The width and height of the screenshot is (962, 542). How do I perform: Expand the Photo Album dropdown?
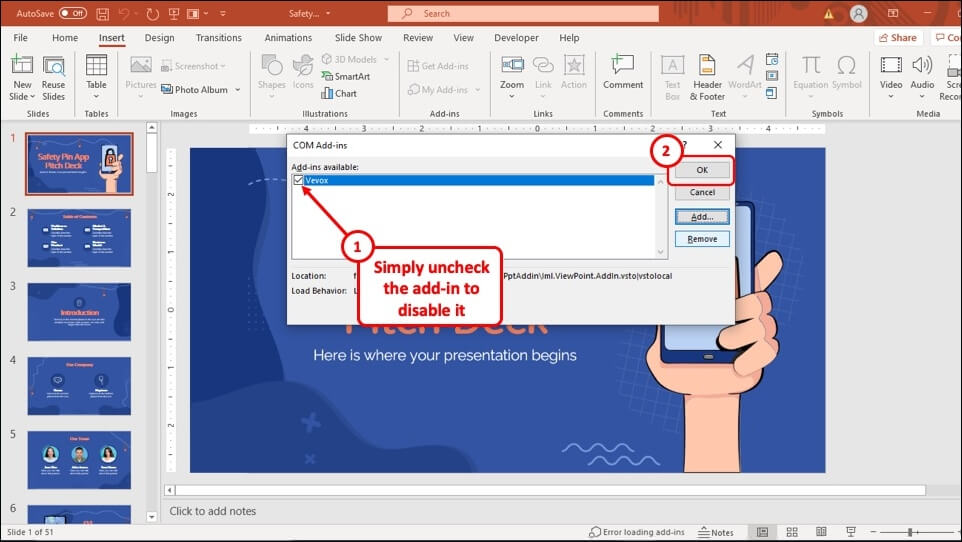(x=238, y=90)
